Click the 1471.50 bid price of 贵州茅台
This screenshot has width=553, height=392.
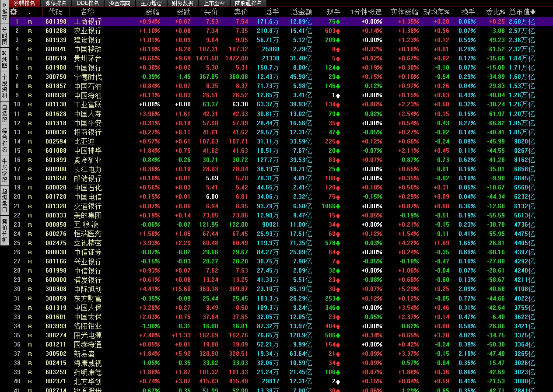click(x=207, y=58)
